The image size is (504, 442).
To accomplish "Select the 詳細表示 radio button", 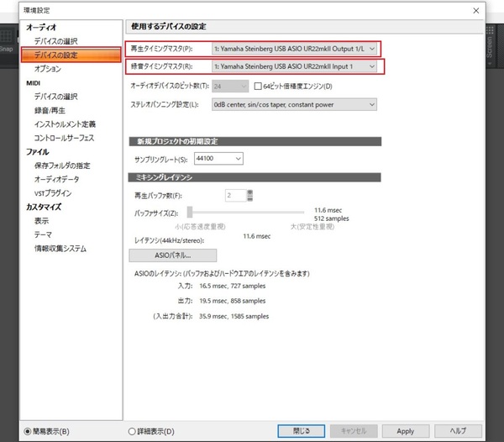I will tap(132, 431).
